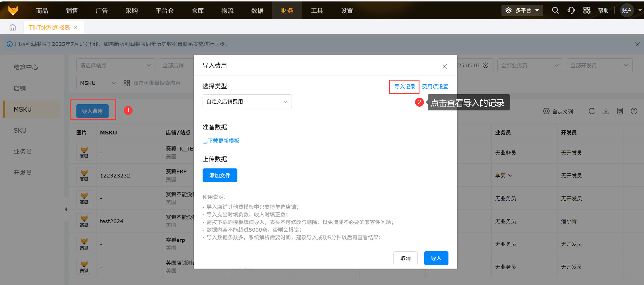The width and height of the screenshot is (644, 285).
Task: Click the 导入 confirm button
Action: point(436,258)
